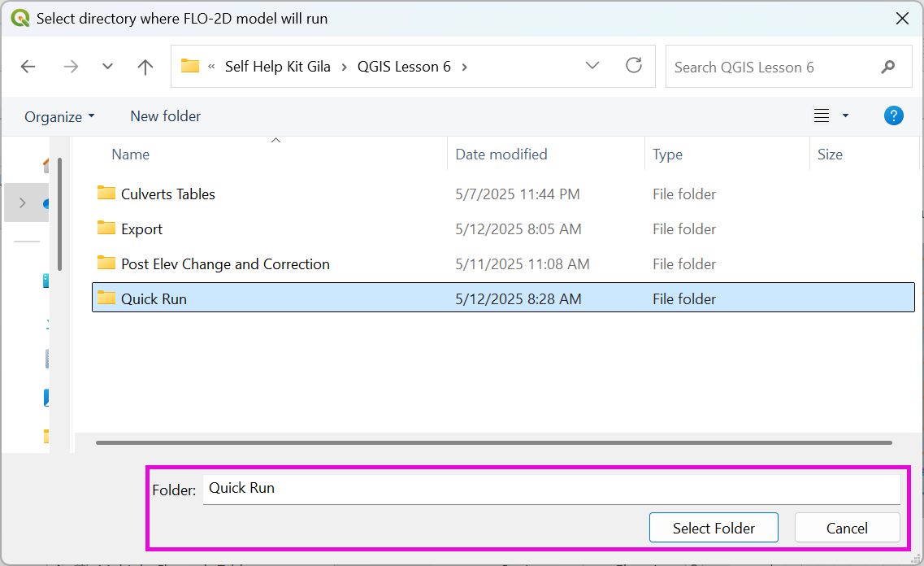Click the Folder name input field
The width and height of the screenshot is (924, 566).
pos(550,489)
